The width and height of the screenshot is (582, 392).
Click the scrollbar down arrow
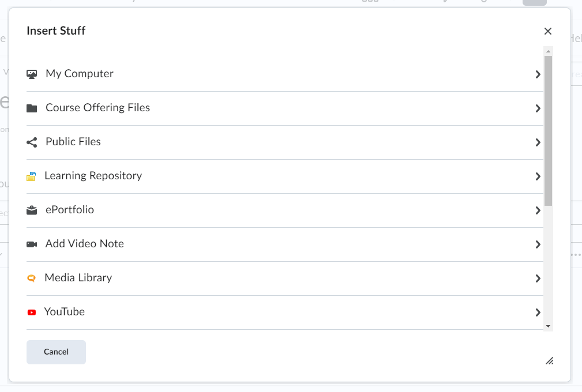click(548, 326)
